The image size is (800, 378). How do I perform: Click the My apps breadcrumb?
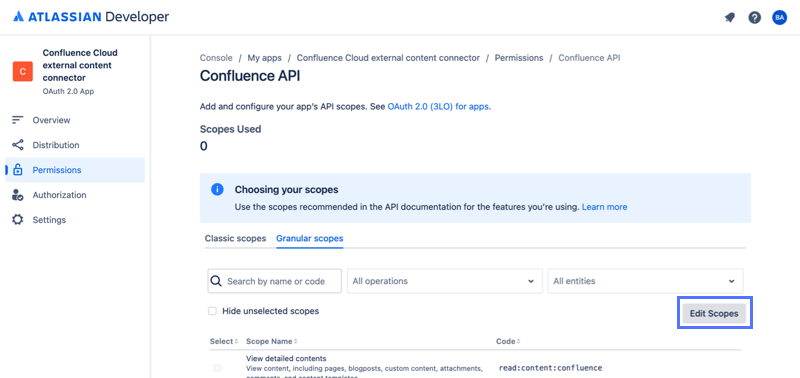pyautogui.click(x=264, y=58)
